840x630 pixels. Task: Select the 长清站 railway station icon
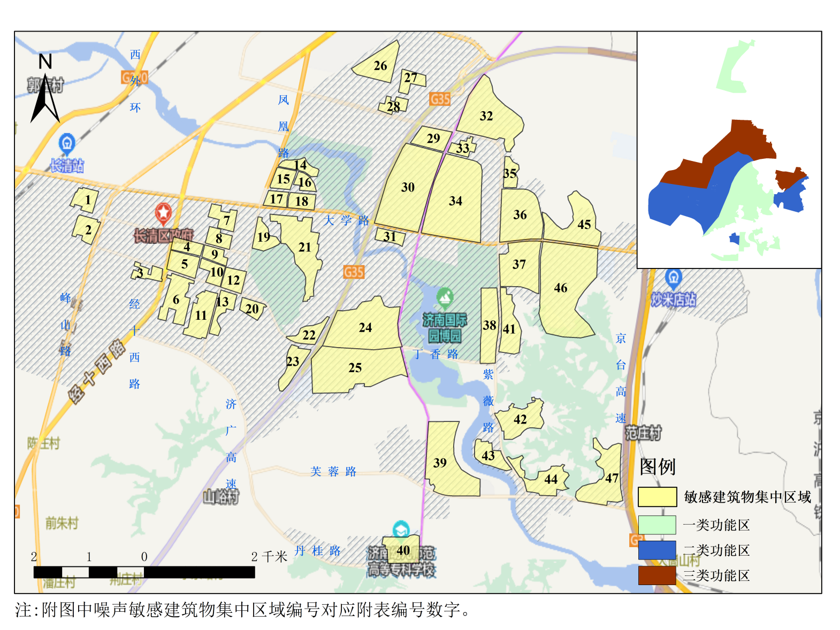(x=67, y=143)
